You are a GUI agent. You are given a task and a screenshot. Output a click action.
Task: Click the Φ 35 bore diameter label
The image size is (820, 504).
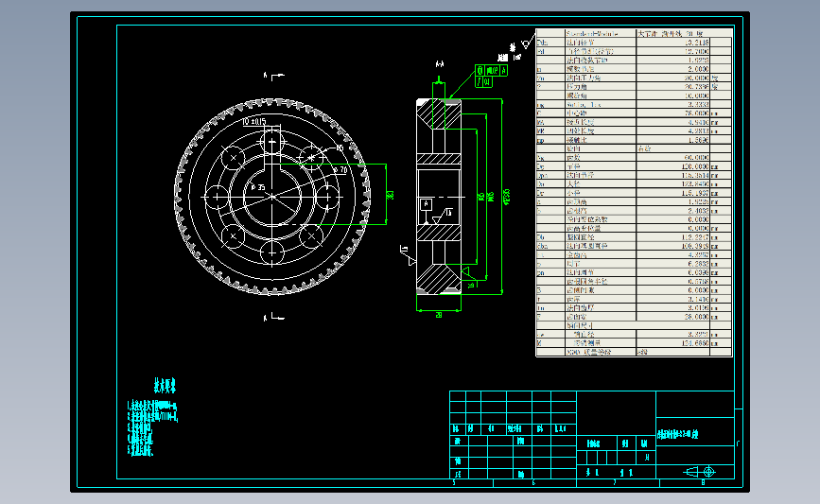click(x=258, y=186)
